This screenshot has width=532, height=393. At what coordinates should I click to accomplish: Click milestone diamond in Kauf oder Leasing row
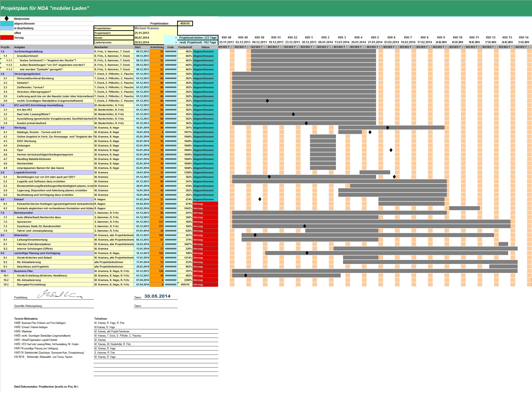coord(293,114)
